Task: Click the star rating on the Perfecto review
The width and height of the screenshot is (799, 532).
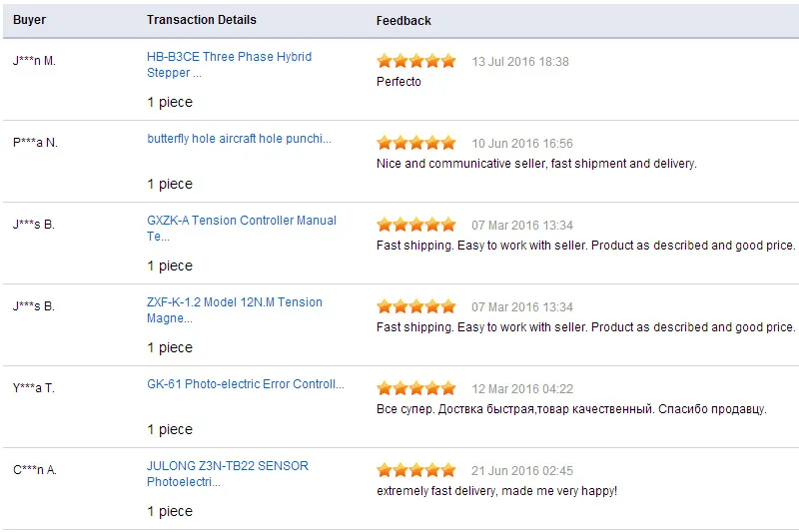Action: 416,61
